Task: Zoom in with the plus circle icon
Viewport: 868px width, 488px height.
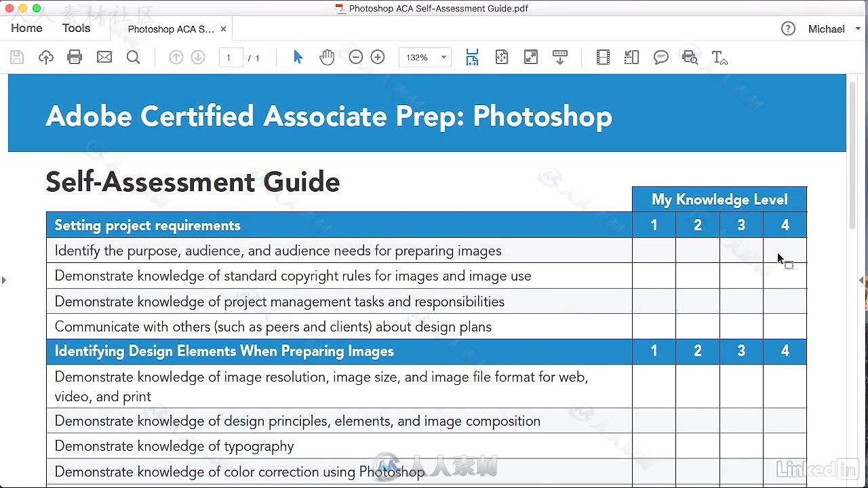Action: click(378, 58)
